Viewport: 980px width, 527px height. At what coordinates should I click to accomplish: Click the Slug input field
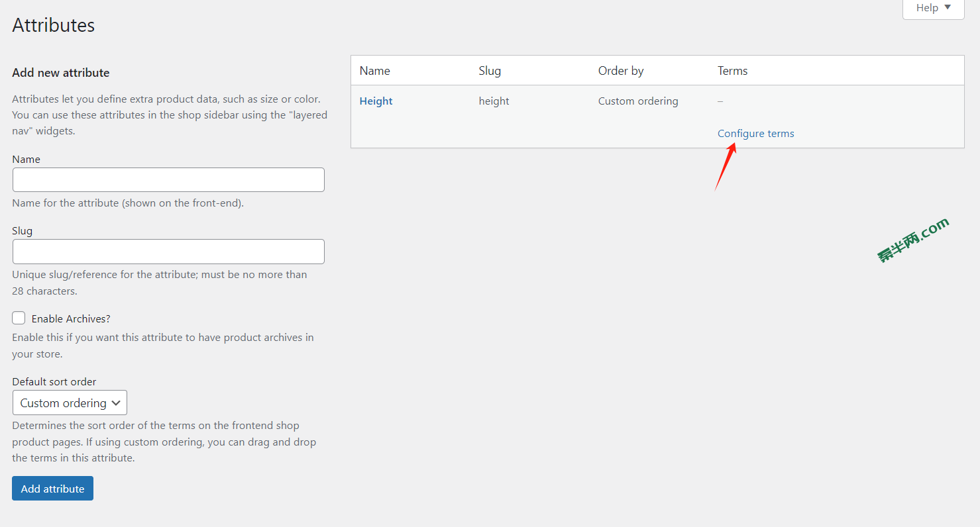[168, 252]
